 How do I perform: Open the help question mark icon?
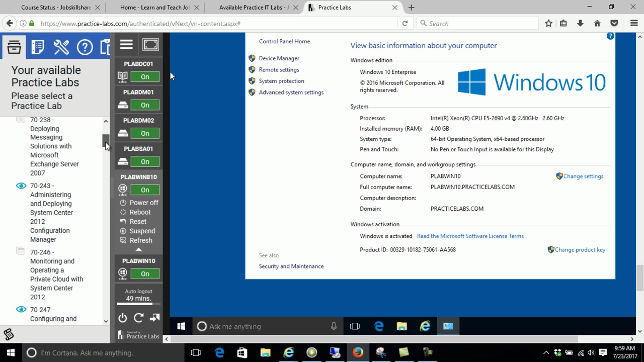pos(85,47)
